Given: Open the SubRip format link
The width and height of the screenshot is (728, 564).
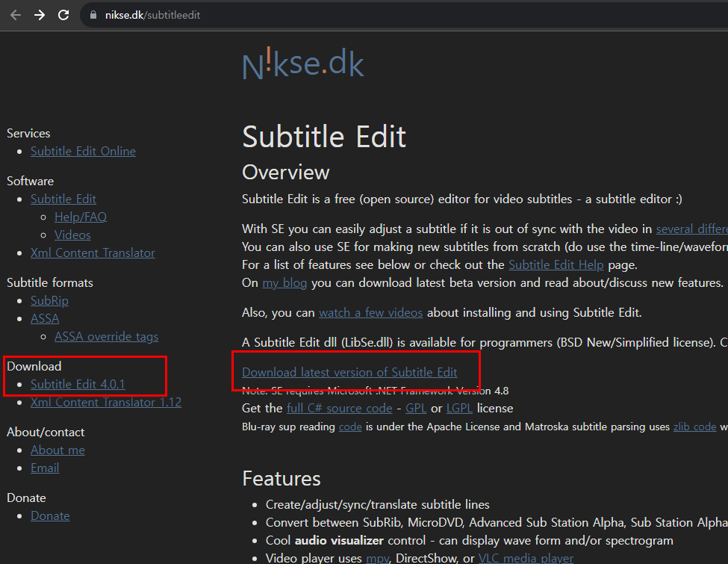Looking at the screenshot, I should [x=49, y=300].
